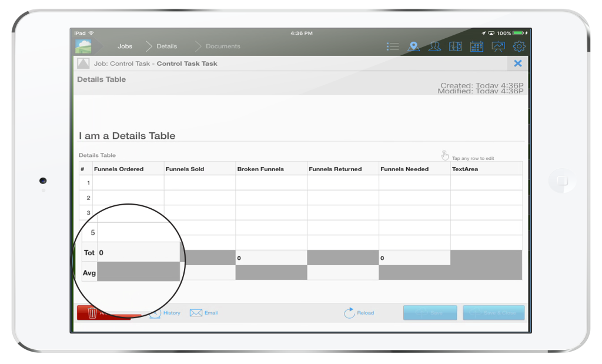602x364 pixels.
Task: Tap row 1 Funnels Needed cell
Action: [414, 183]
